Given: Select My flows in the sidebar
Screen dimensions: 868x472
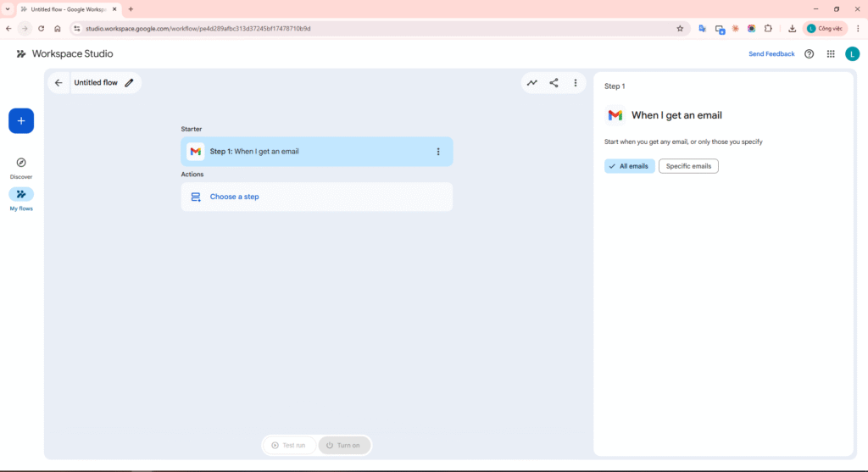Looking at the screenshot, I should click(x=21, y=194).
